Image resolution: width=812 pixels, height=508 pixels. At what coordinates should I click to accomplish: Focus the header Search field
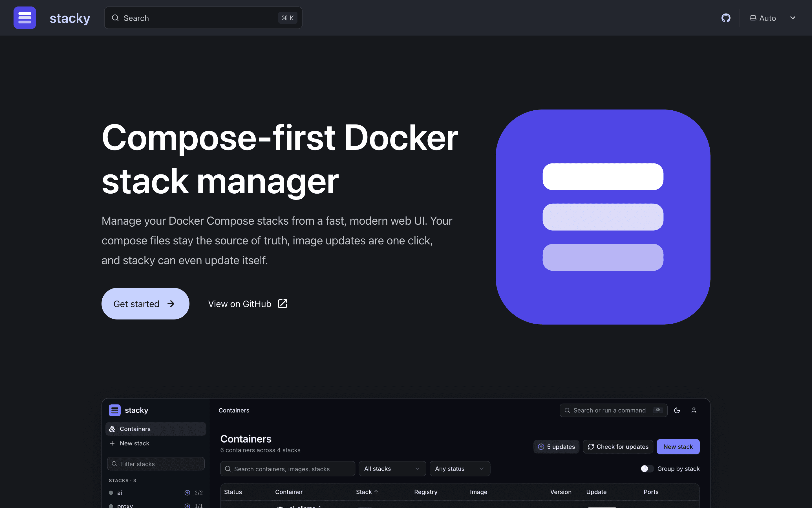203,18
